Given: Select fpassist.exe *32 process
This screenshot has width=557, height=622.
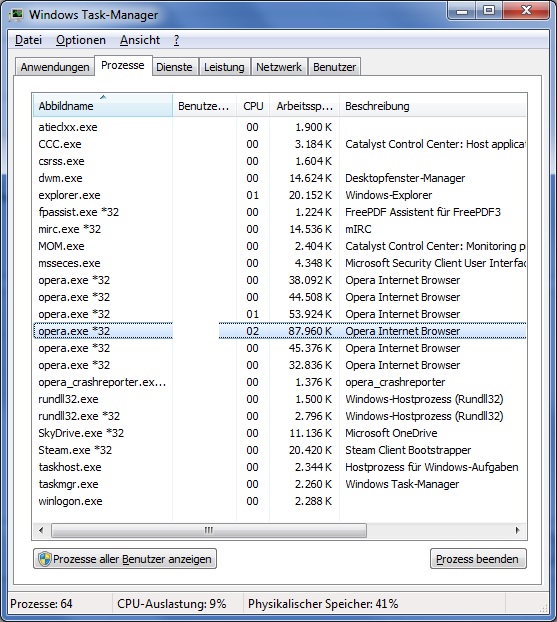Looking at the screenshot, I should click(x=280, y=212).
